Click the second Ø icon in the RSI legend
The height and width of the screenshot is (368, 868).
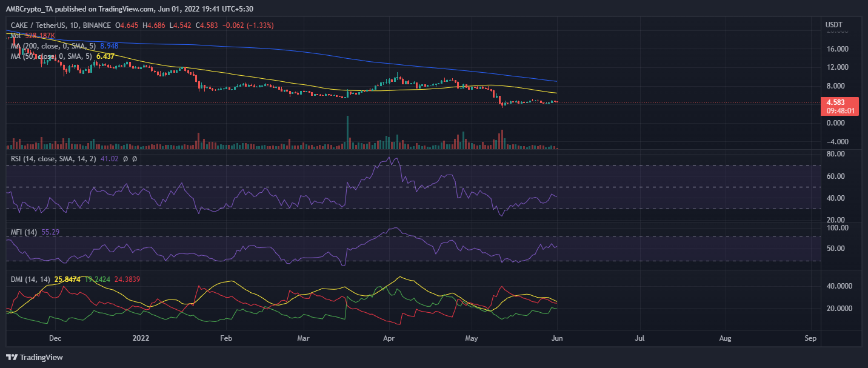click(x=135, y=159)
